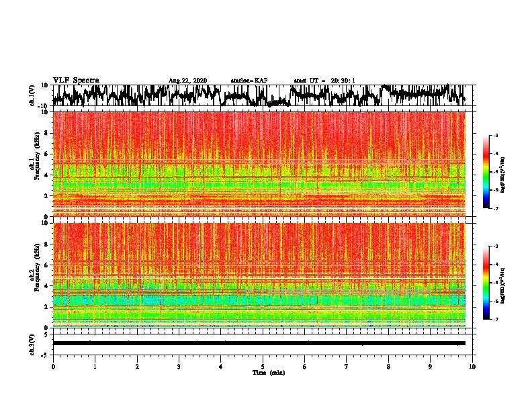The height and width of the screenshot is (411, 532).
Task: Click the "ch.1(V)" axis label
Action: point(32,95)
